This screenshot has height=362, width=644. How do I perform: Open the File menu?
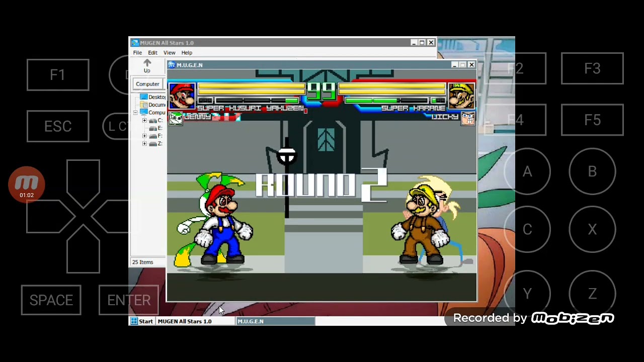tap(137, 53)
